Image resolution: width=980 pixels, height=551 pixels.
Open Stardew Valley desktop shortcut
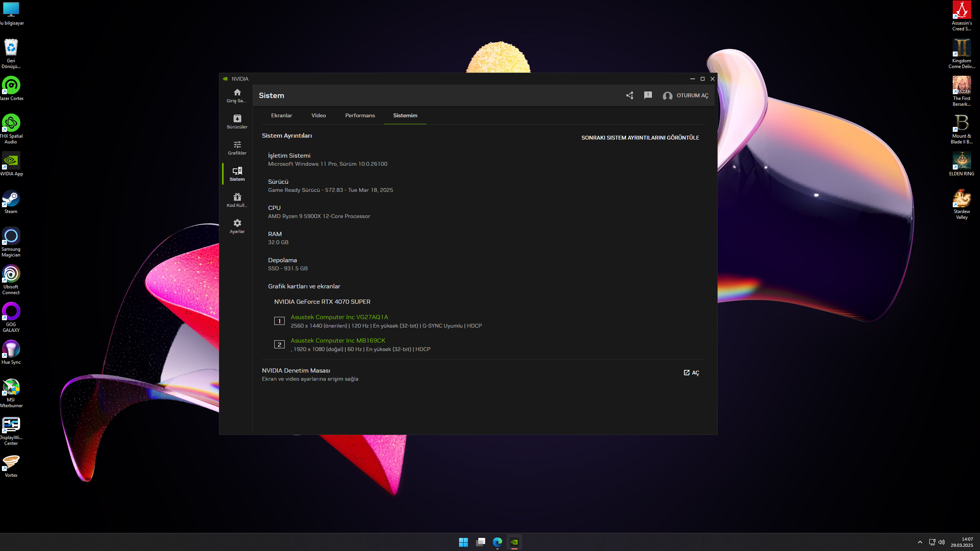point(962,204)
